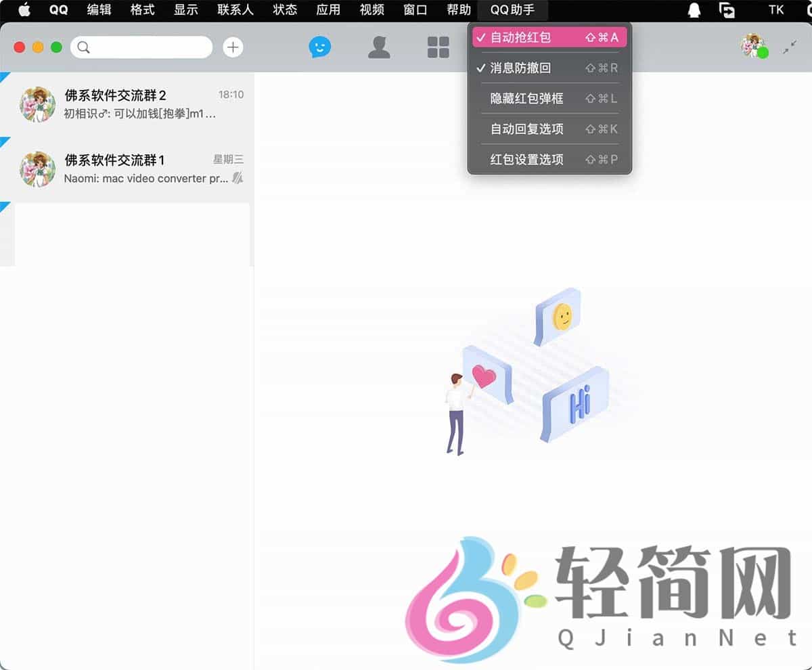Click the + button to add contacts
The width and height of the screenshot is (812, 670).
[233, 47]
